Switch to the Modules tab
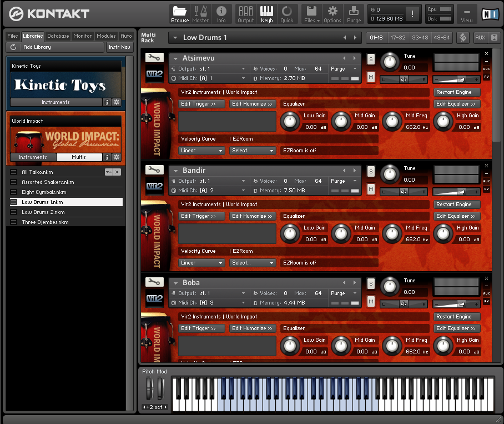This screenshot has height=424, width=504. tap(106, 36)
